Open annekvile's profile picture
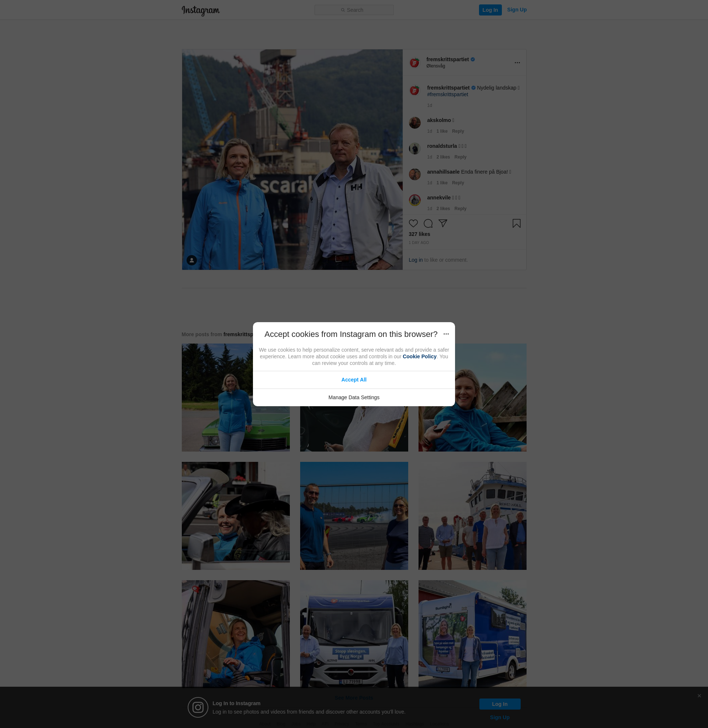This screenshot has height=728, width=708. tap(414, 200)
